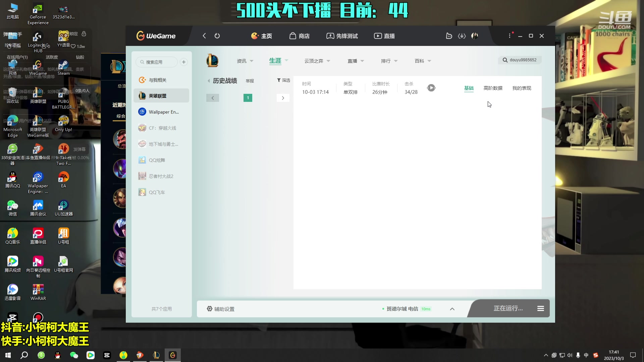Open WeChat from the taskbar
Viewport: 644px width, 362px height.
(74, 355)
